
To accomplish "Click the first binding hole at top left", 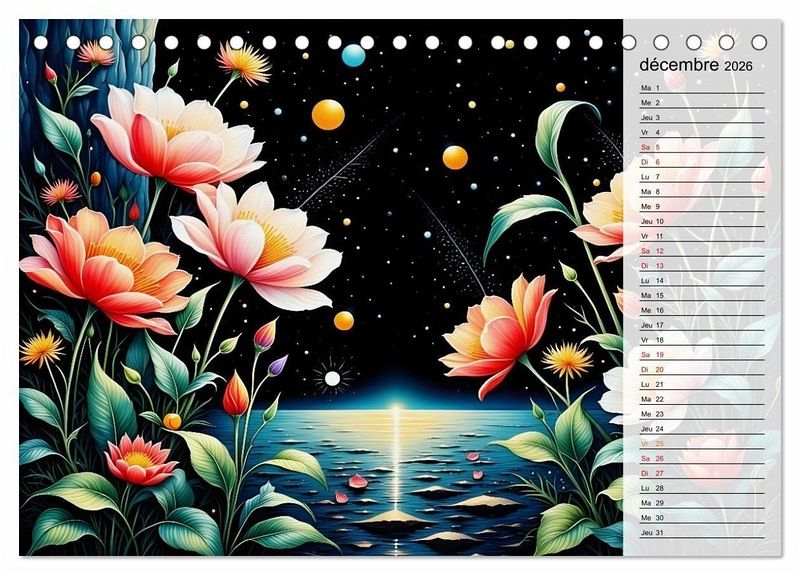I will coord(40,43).
